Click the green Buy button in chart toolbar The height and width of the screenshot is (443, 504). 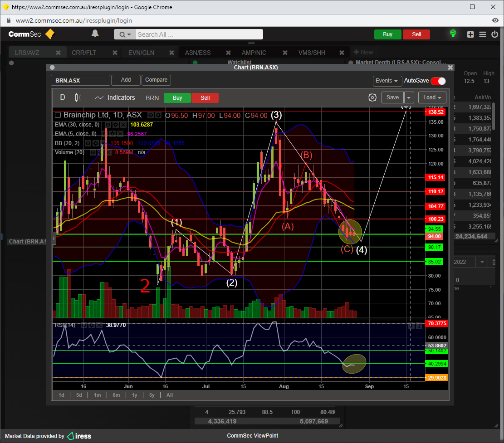[x=177, y=98]
